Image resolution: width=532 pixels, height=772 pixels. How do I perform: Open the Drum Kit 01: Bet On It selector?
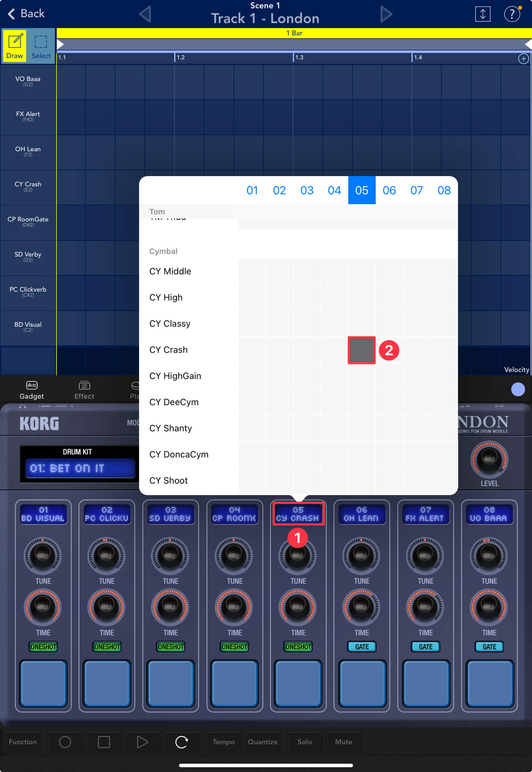click(80, 468)
